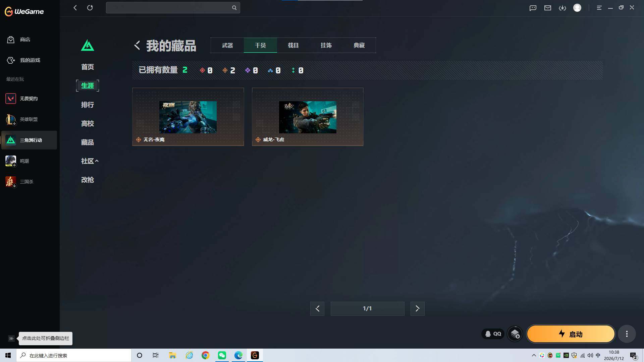The height and width of the screenshot is (362, 644).
Task: Go back from 我的藏品 with chevron
Action: click(x=137, y=46)
